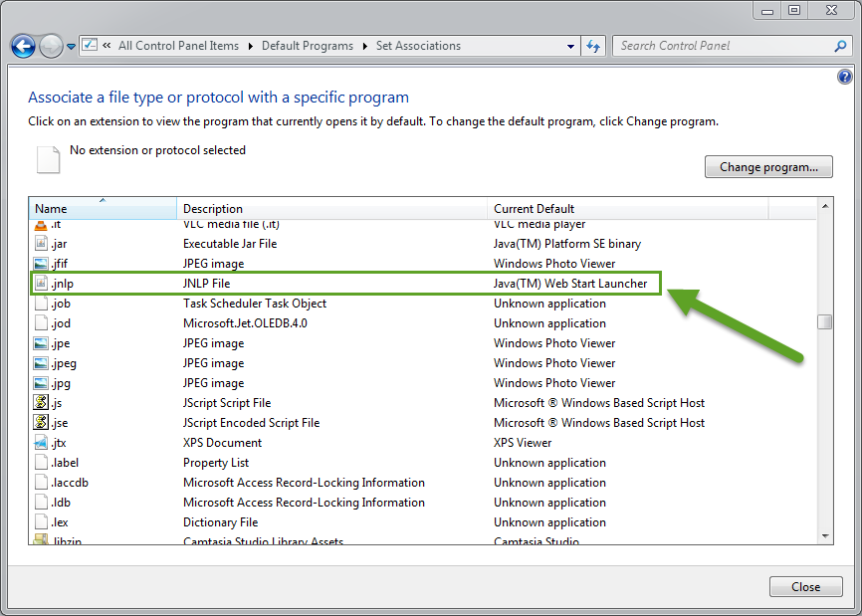Screen dimensions: 862x616
Task: Click .ldb row's 'Microsoft Access Record-Locking Information'
Action: 304,503
